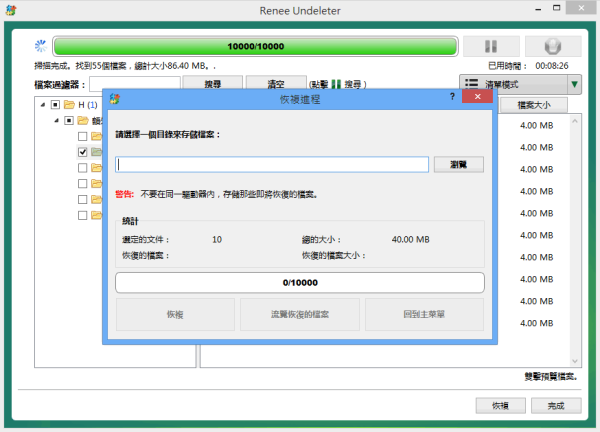
Task: Click the spinning scan status icon
Action: (41, 46)
